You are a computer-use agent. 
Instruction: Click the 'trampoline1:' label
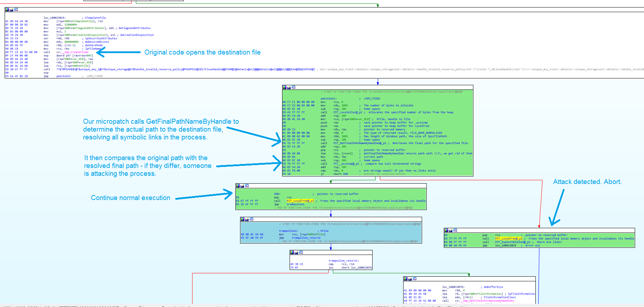point(289,231)
